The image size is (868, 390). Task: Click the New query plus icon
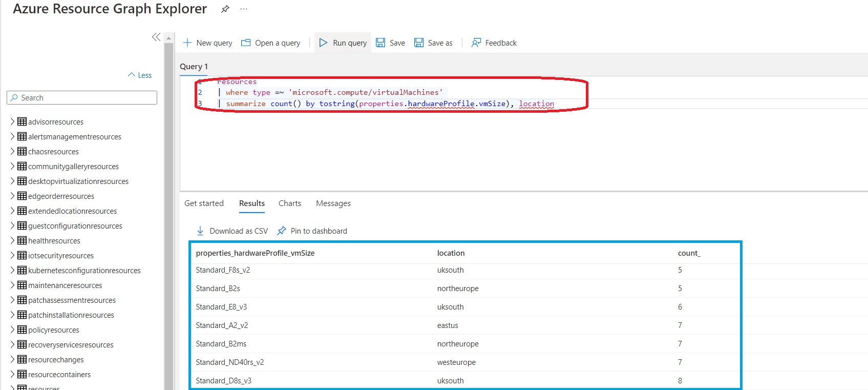coord(187,43)
